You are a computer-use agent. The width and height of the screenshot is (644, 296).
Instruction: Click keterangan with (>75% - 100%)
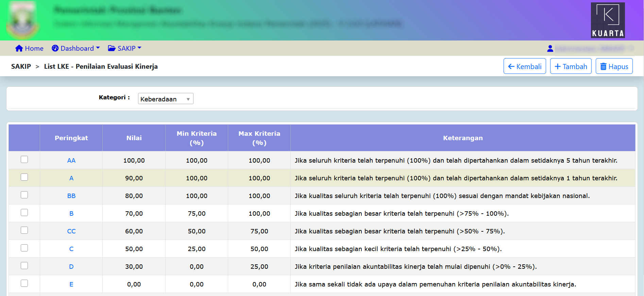(x=402, y=214)
